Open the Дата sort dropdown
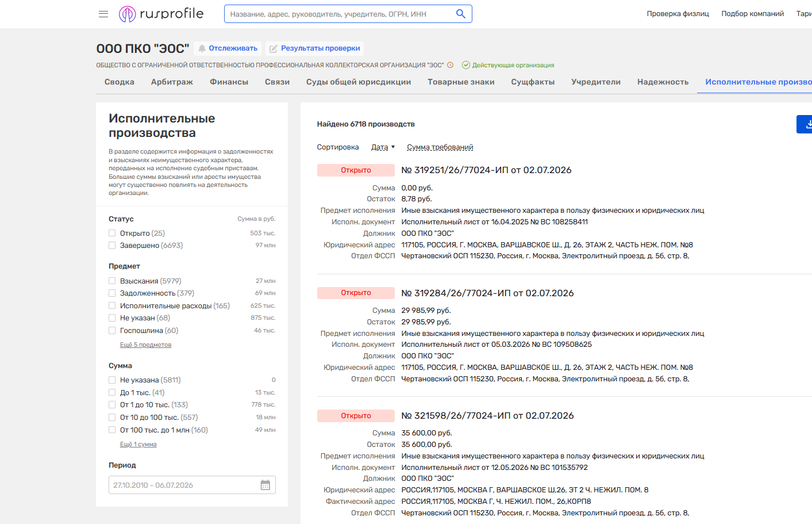The height and width of the screenshot is (524, 812). click(x=383, y=147)
